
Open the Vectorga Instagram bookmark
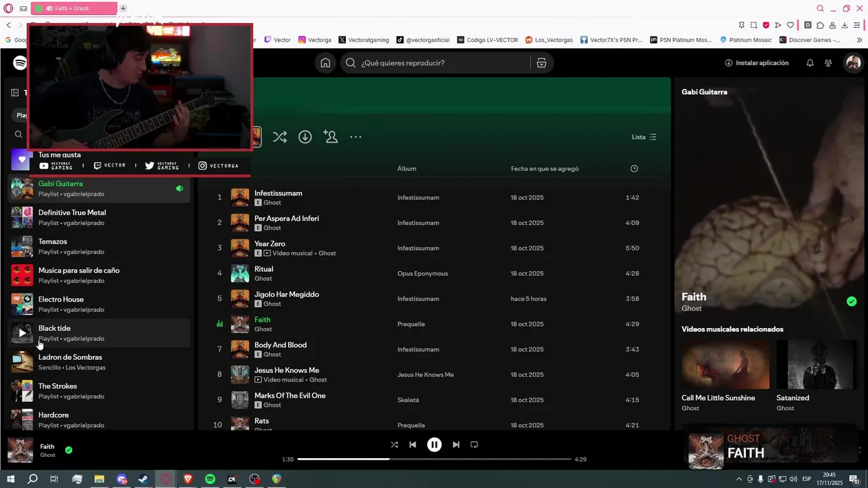point(315,40)
